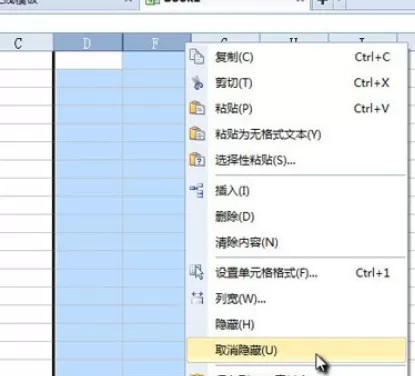The width and height of the screenshot is (415, 376).
Task: Click the Paste clipboard icon
Action: pyautogui.click(x=197, y=108)
